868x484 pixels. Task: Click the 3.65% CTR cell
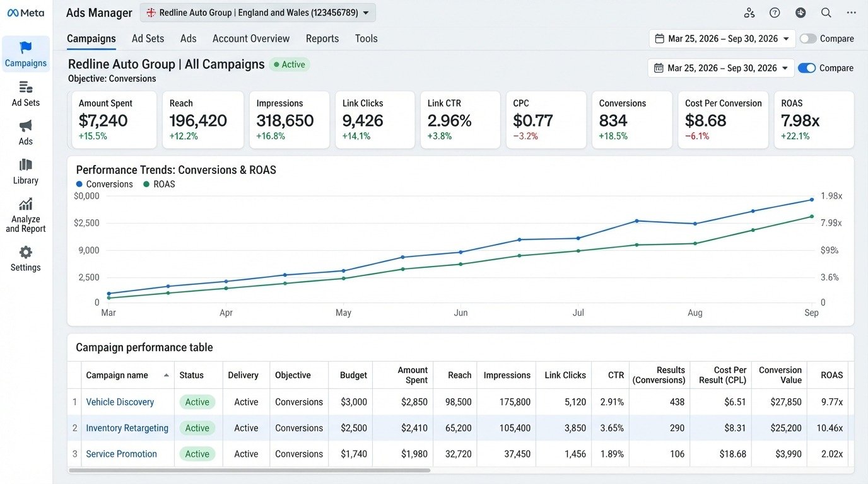(611, 428)
